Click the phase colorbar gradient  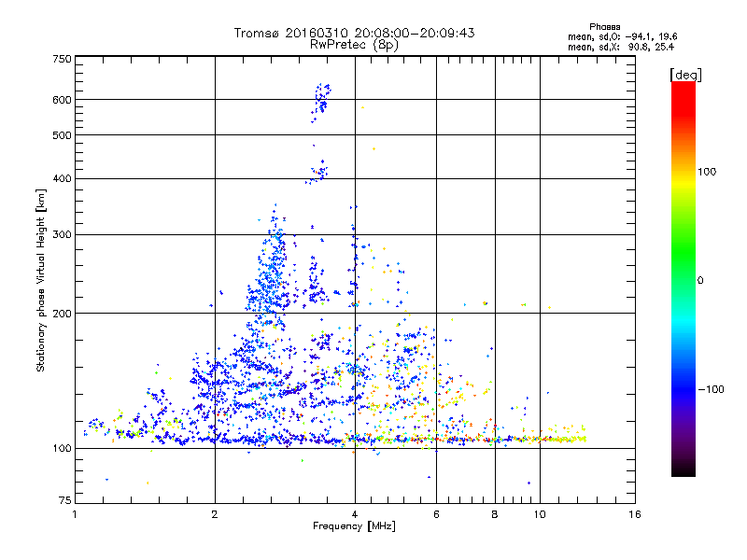point(684,278)
